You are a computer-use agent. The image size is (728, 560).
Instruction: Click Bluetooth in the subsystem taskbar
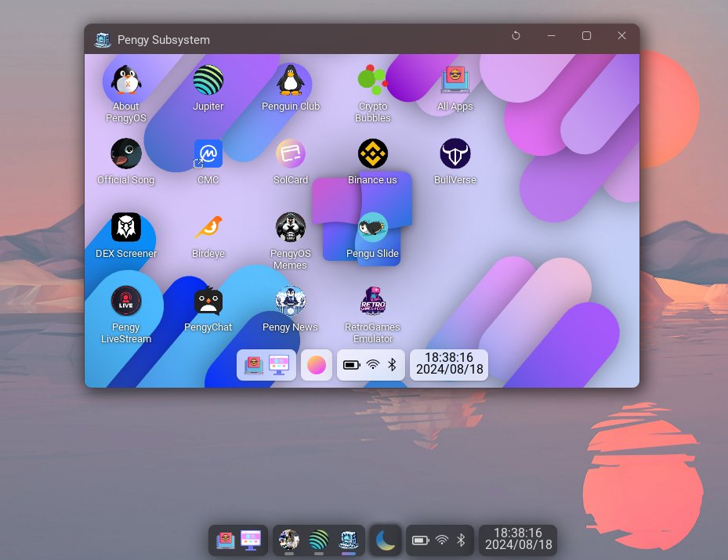pos(393,365)
